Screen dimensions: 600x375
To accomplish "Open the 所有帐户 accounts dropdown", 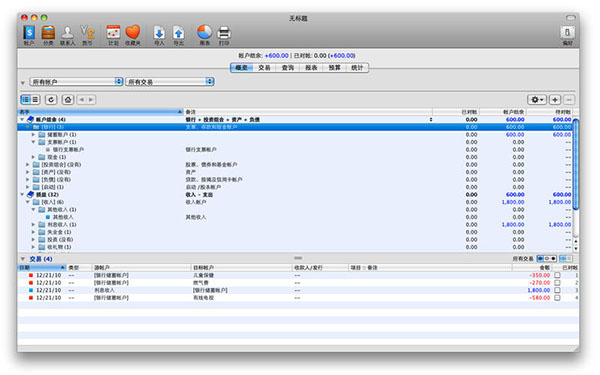I will (x=76, y=82).
